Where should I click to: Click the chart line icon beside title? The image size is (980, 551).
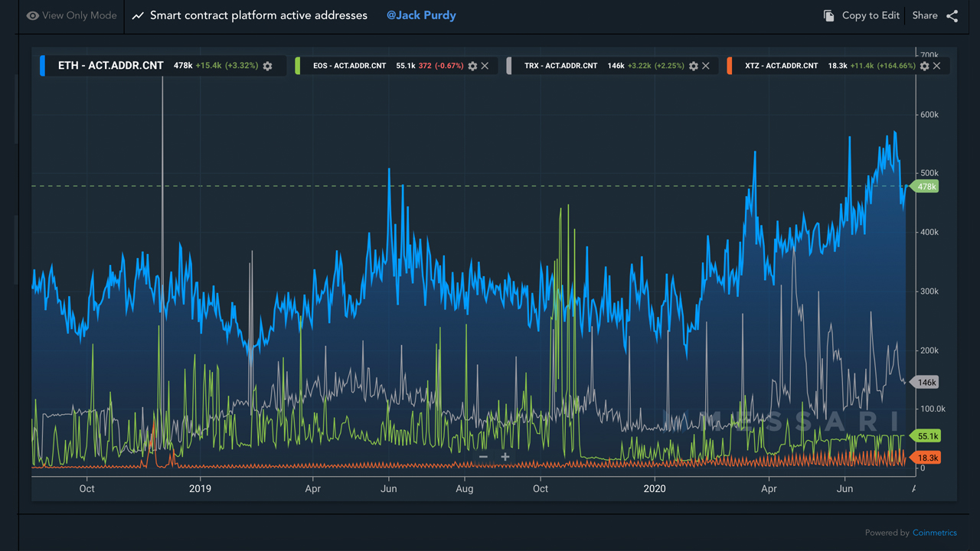point(138,16)
